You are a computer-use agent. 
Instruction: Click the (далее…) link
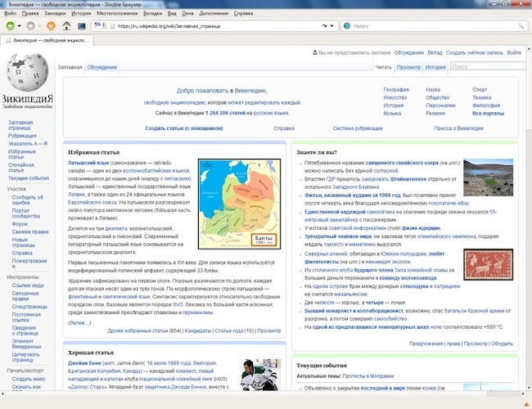click(79, 323)
